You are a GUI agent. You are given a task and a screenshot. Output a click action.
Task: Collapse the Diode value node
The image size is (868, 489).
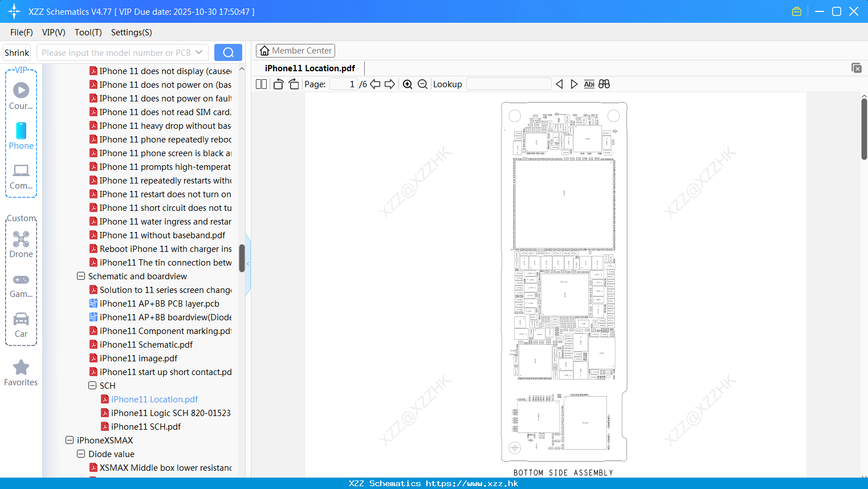click(x=81, y=454)
